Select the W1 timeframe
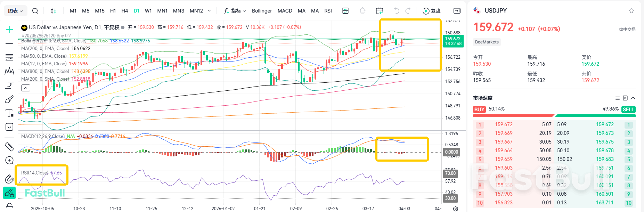The width and height of the screenshot is (644, 212). point(148,11)
